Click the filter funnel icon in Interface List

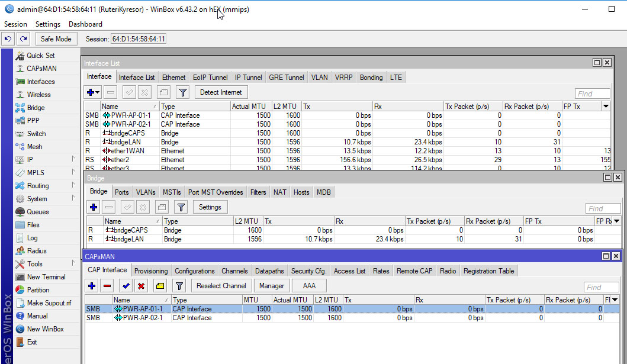coord(183,92)
